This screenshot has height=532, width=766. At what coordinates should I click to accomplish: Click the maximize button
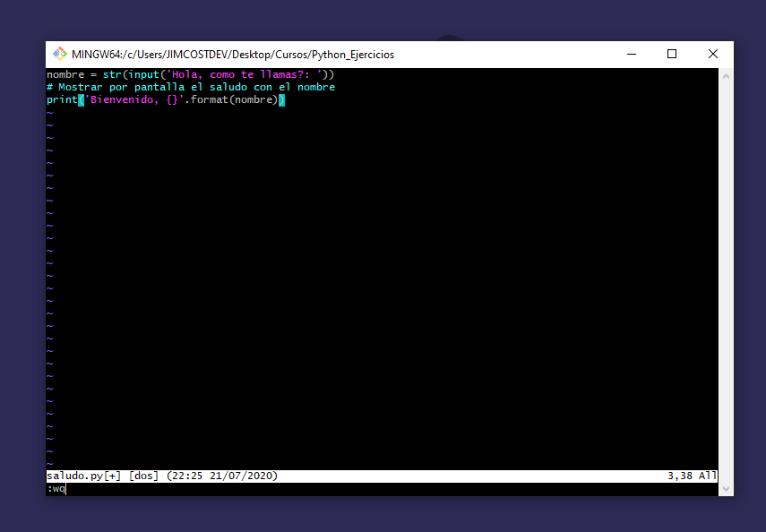672,54
